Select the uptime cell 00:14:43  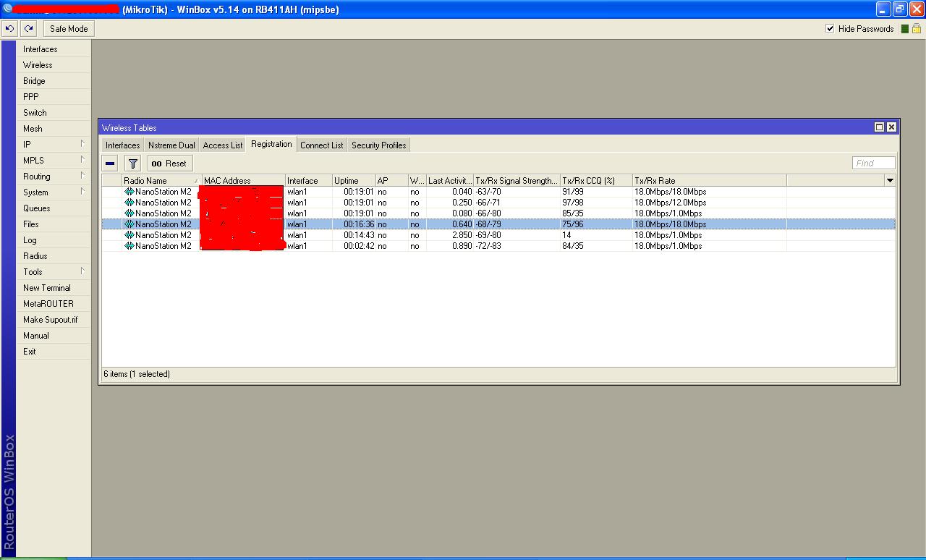coord(359,235)
